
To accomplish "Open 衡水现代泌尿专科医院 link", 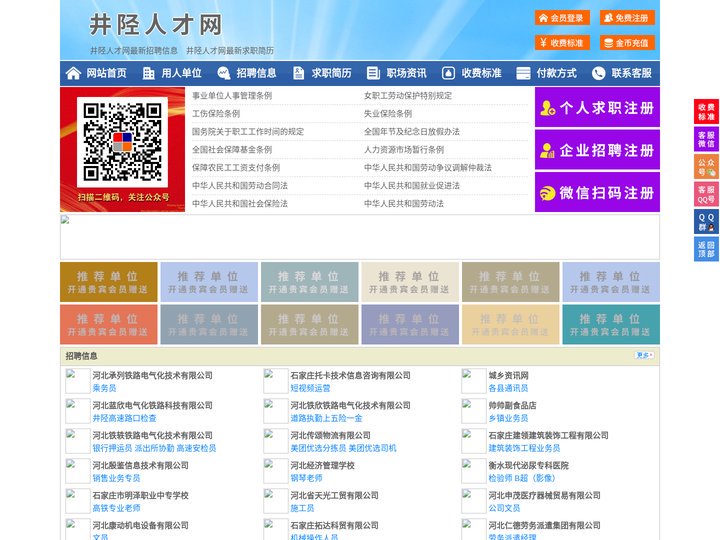I will point(529,465).
